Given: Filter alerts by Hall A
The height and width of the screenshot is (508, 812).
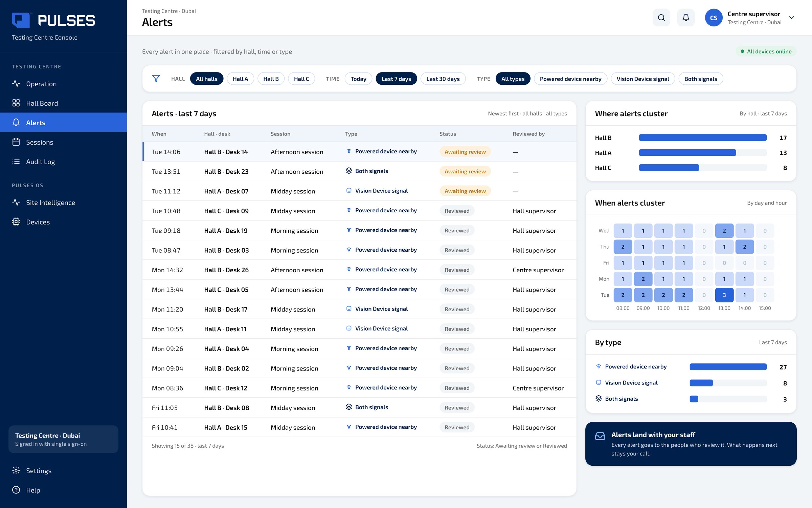Looking at the screenshot, I should point(240,79).
